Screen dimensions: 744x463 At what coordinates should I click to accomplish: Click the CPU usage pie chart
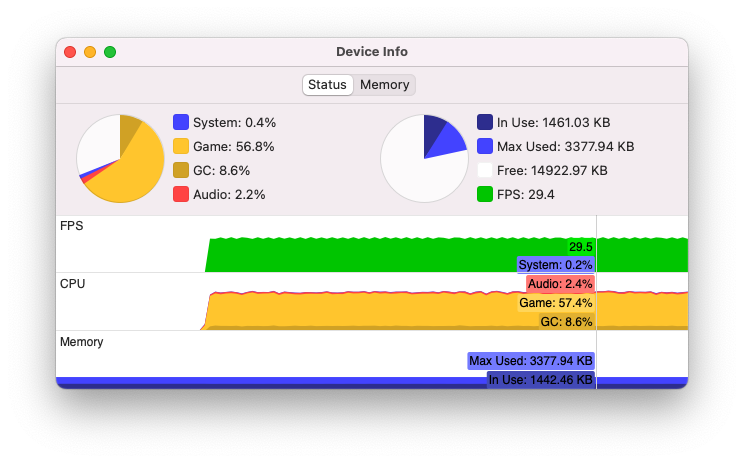[121, 158]
